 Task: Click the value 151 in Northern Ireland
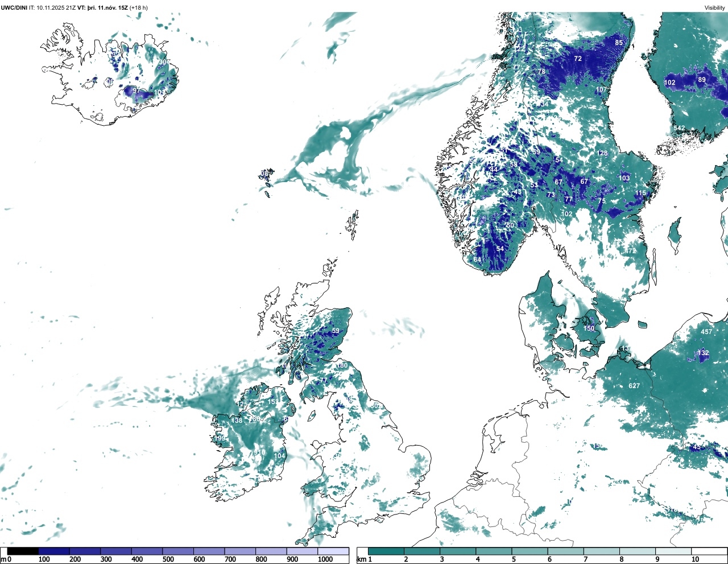[274, 402]
